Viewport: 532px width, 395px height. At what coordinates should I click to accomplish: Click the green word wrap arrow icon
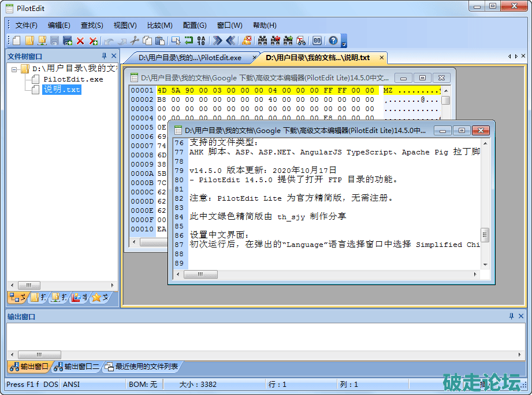(188, 40)
